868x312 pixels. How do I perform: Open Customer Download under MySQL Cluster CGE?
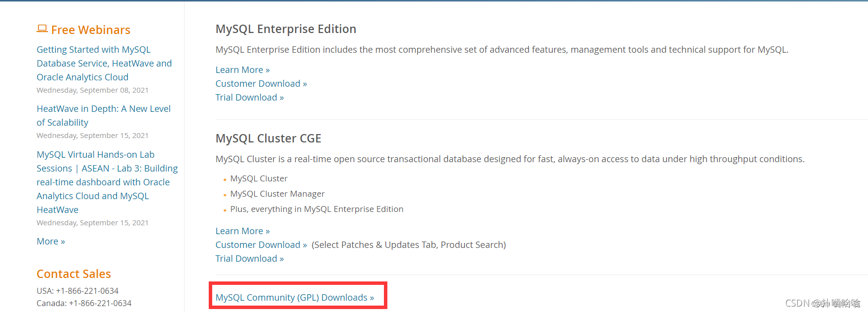[x=261, y=245]
